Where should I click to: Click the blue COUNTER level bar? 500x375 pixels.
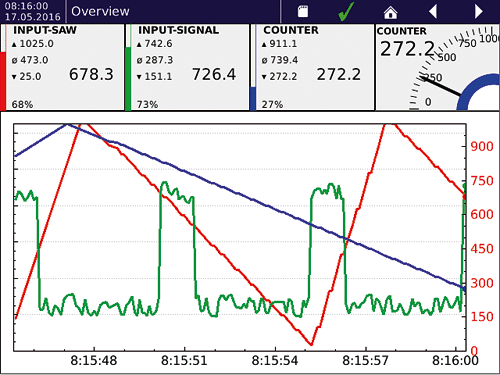tap(253, 99)
